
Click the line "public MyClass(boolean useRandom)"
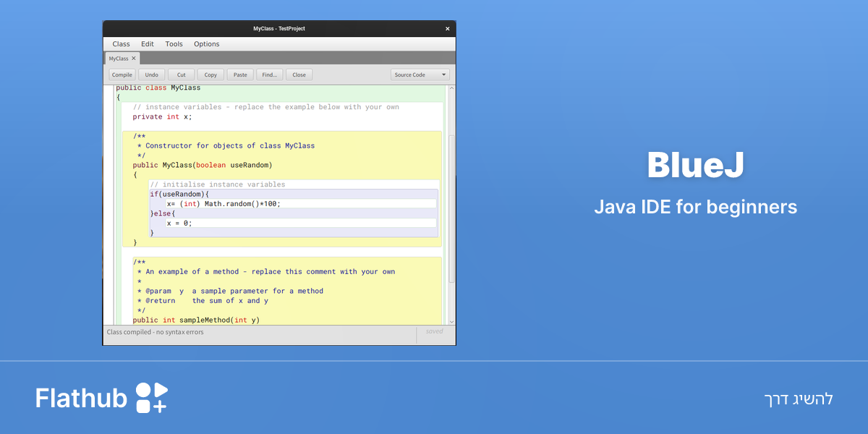203,165
